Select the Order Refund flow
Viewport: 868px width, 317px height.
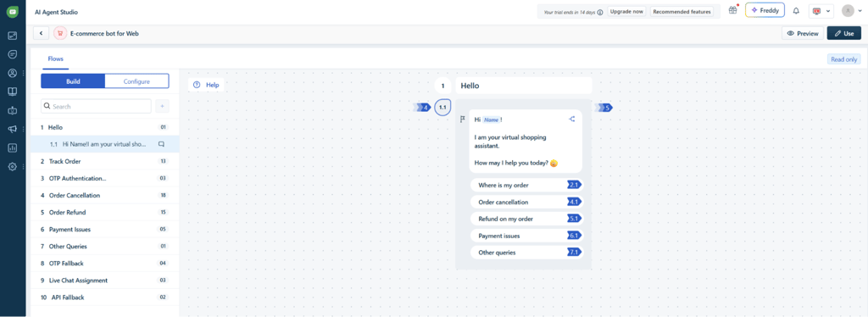tap(104, 213)
